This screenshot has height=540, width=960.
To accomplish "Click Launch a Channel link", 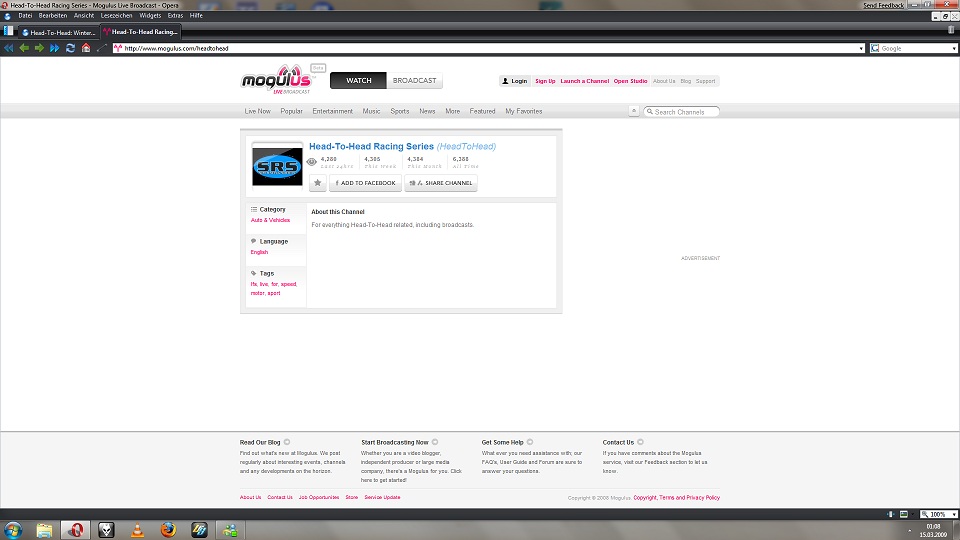I will click(585, 81).
